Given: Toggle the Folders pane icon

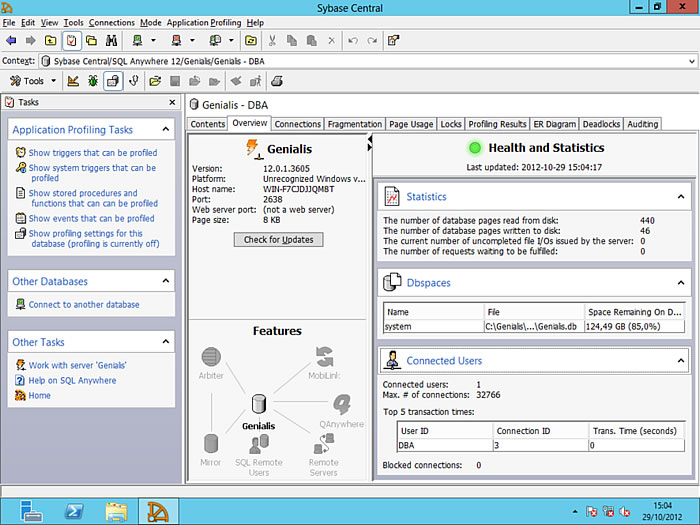Looking at the screenshot, I should pos(92,41).
